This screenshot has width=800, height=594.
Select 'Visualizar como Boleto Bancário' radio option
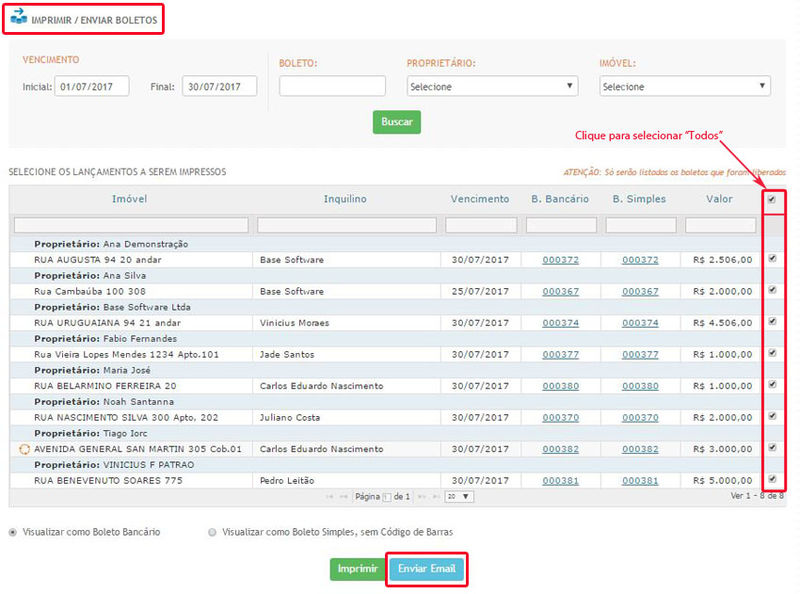(x=12, y=532)
